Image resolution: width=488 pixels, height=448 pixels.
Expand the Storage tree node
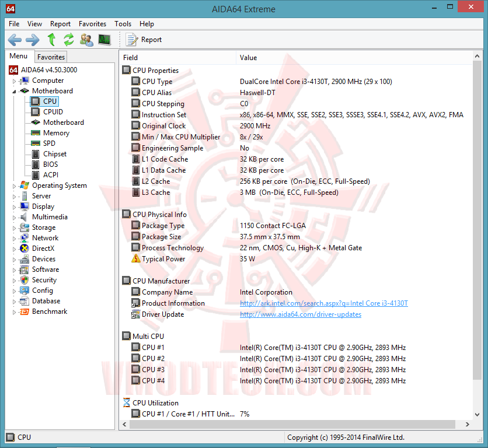click(x=14, y=228)
